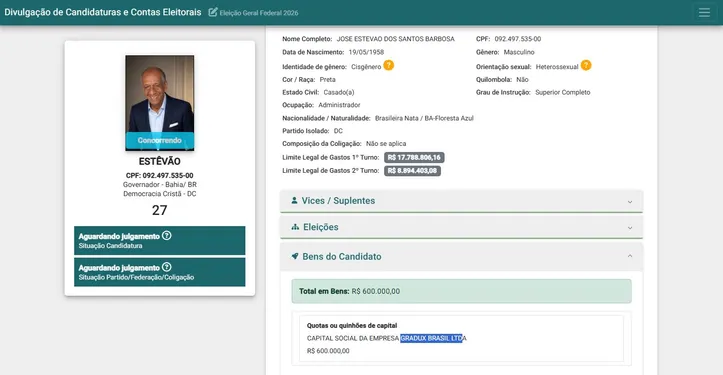Click the CPF: 092.497.535-00 line on the card
Screen dimensions: 723x375
pos(160,175)
